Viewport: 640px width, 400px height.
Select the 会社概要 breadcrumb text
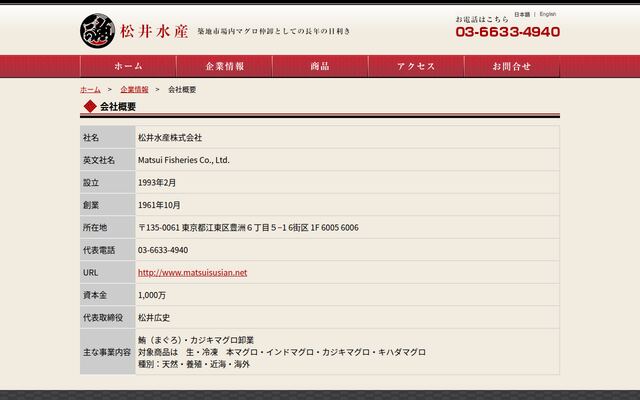[182, 89]
